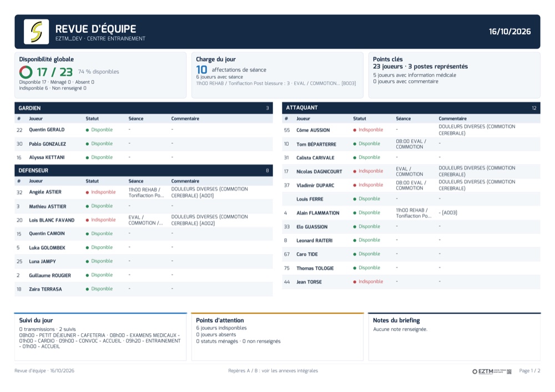The image size is (555, 392).
Task: Click player name Lois BLANC FAVAND
Action: pyautogui.click(x=52, y=220)
